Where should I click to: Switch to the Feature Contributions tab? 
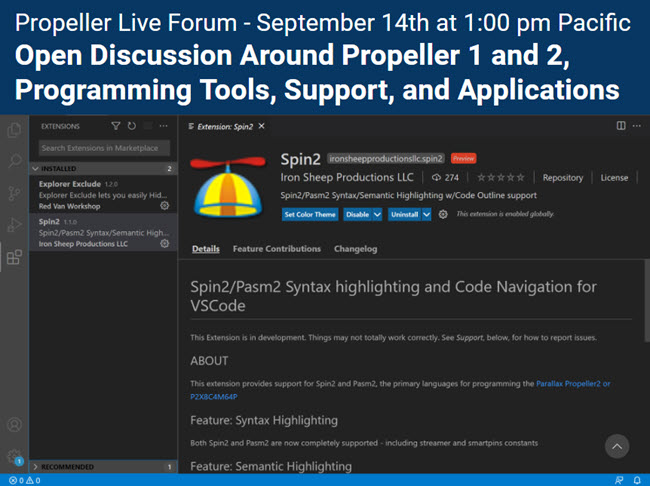click(276, 249)
